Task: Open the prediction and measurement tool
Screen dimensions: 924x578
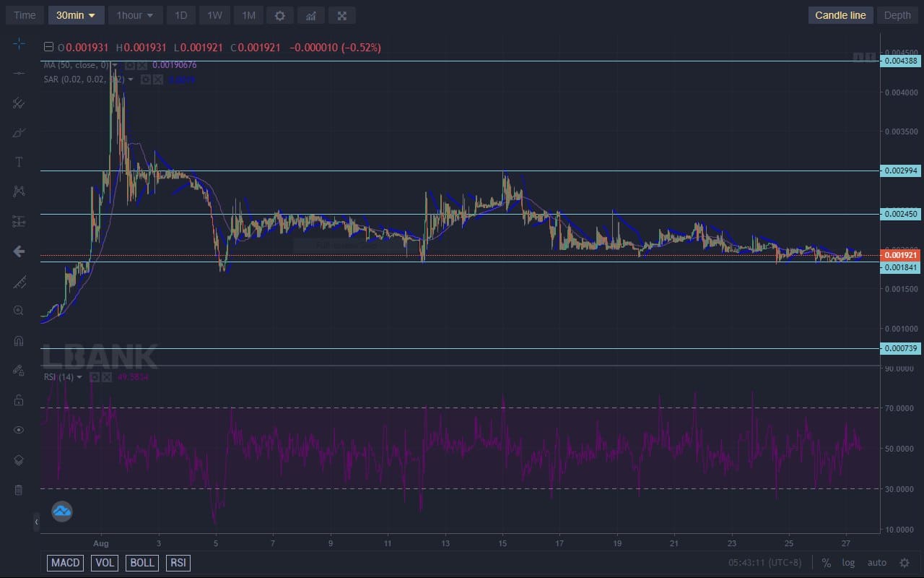Action: point(19,221)
